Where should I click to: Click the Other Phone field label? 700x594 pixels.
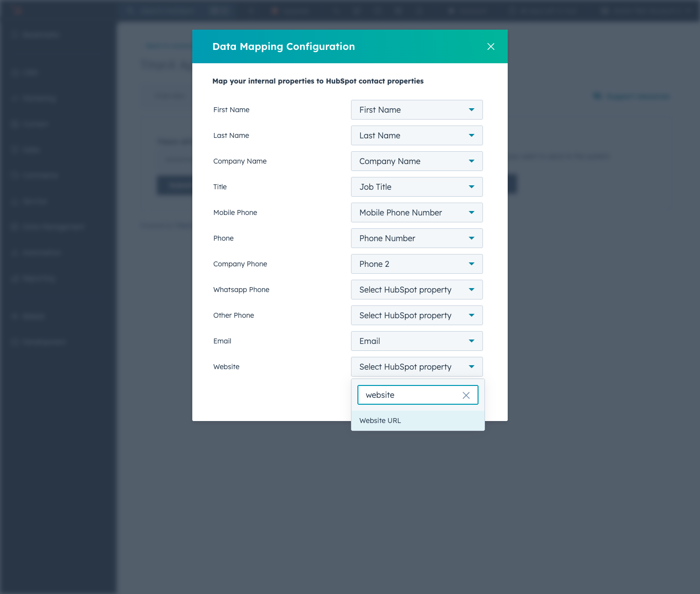click(234, 315)
